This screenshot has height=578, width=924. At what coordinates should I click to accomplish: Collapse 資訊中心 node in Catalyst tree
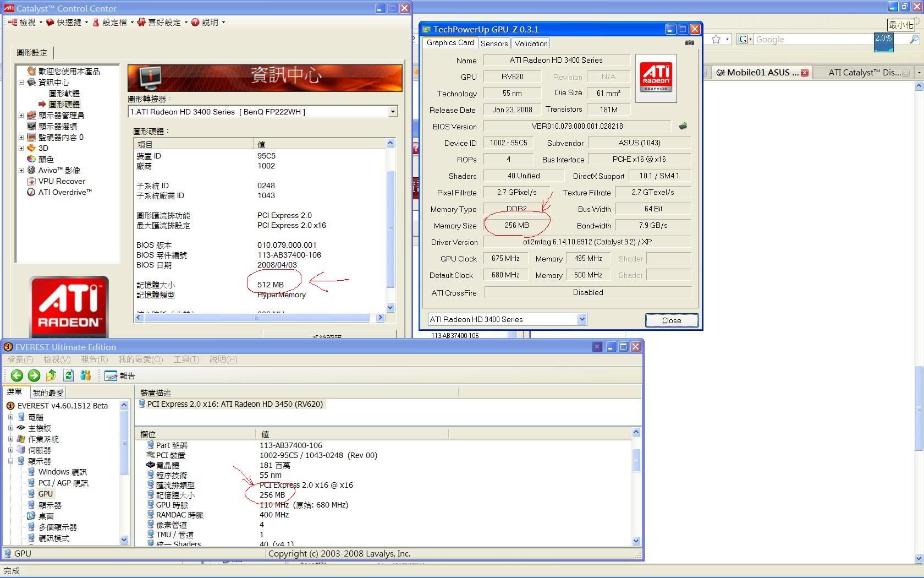21,82
